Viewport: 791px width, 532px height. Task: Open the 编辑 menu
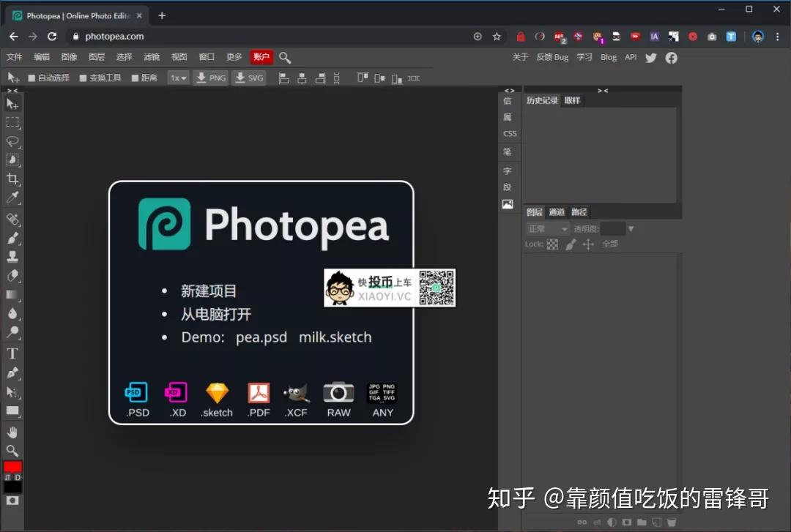tap(42, 57)
